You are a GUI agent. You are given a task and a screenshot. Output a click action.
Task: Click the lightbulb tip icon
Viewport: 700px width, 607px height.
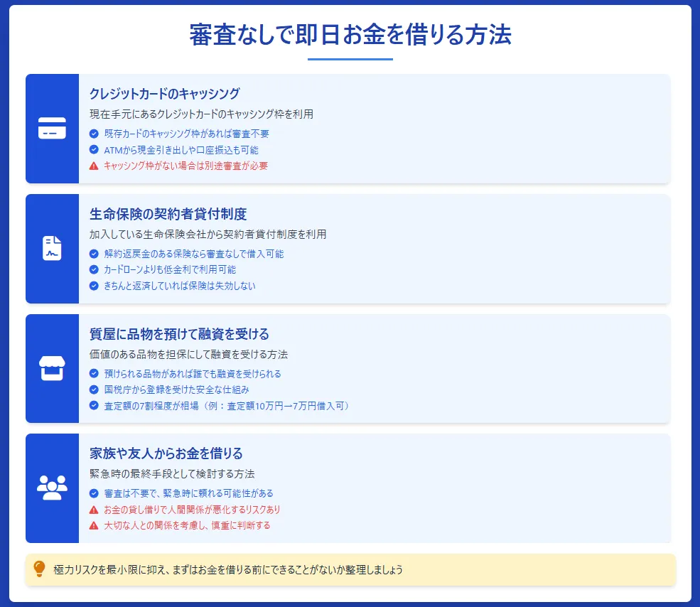(39, 569)
